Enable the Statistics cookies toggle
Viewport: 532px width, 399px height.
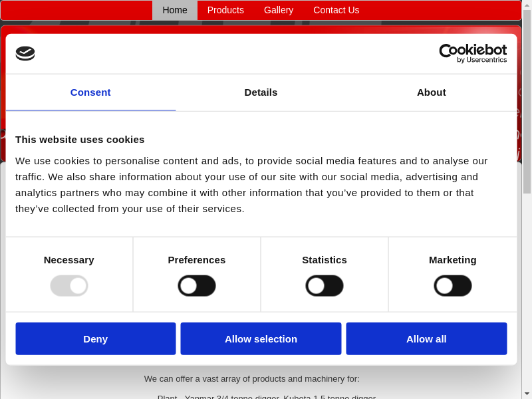(x=325, y=286)
